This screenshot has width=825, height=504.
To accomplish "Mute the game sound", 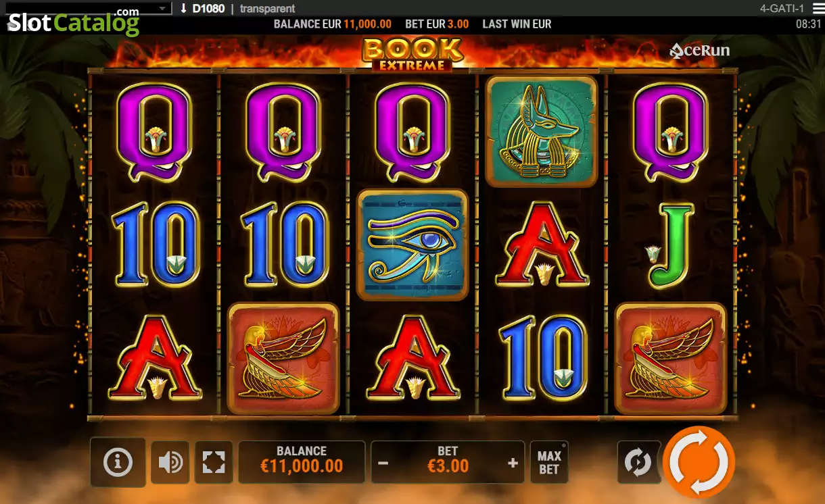I will pos(170,463).
